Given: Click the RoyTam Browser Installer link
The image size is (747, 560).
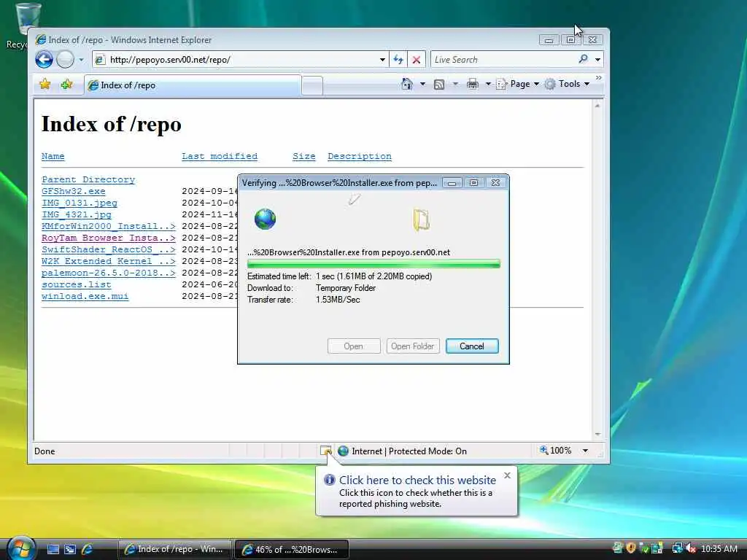Looking at the screenshot, I should click(109, 238).
